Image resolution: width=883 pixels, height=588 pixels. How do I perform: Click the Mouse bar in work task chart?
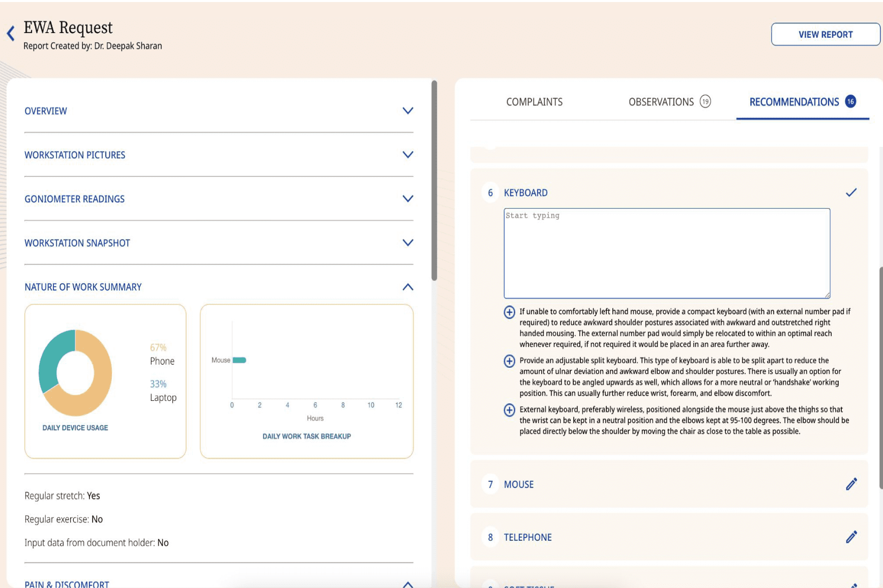(x=239, y=360)
